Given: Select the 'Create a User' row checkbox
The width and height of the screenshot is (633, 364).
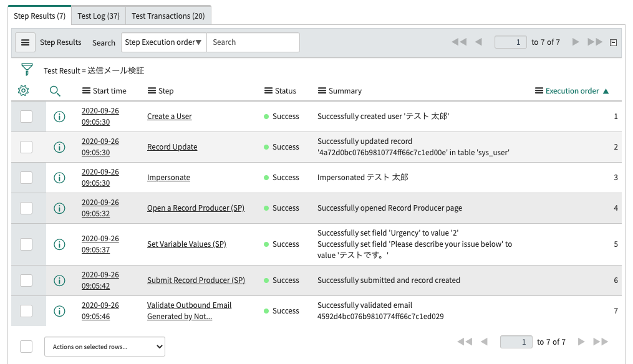Looking at the screenshot, I should click(26, 117).
